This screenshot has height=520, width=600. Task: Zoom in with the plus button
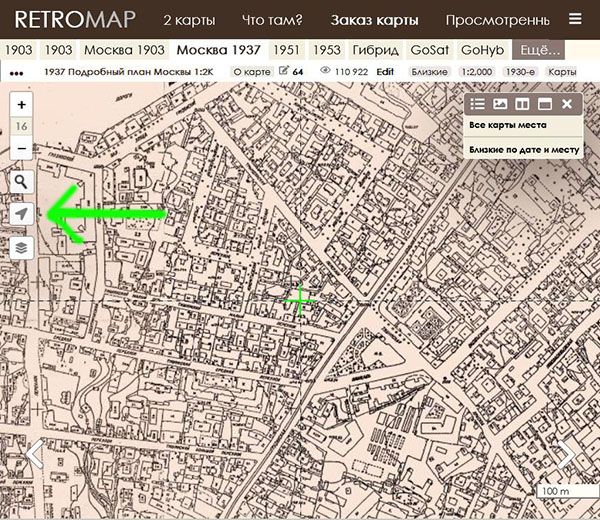pos(22,105)
